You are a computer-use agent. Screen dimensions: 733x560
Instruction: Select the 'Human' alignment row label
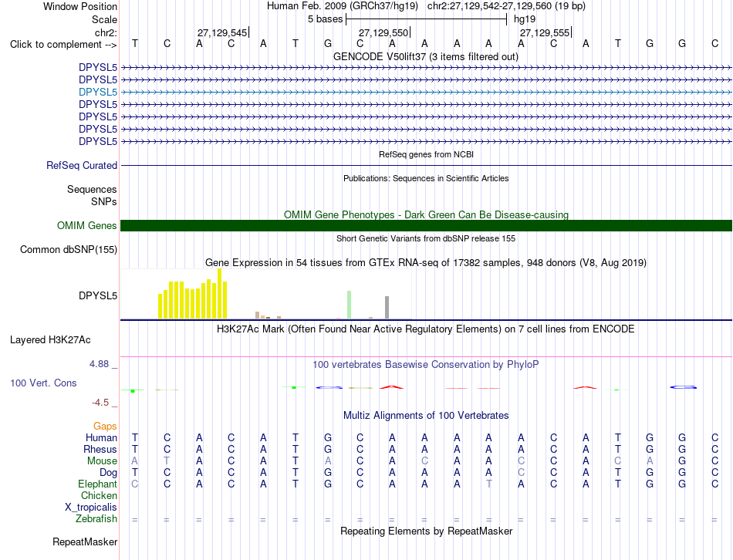click(x=101, y=438)
